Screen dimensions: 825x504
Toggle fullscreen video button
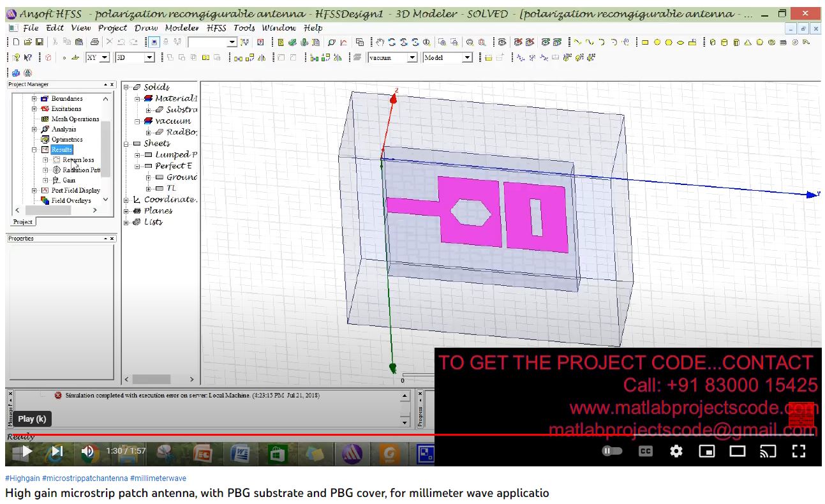click(x=799, y=451)
